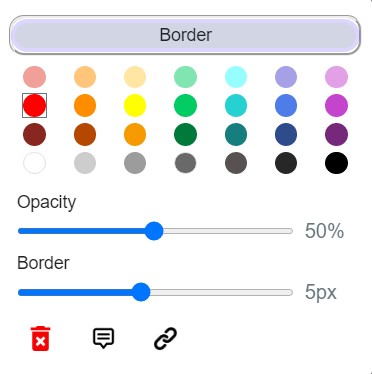Click the Border button at top
Screen dimensions: 372x374
185,35
